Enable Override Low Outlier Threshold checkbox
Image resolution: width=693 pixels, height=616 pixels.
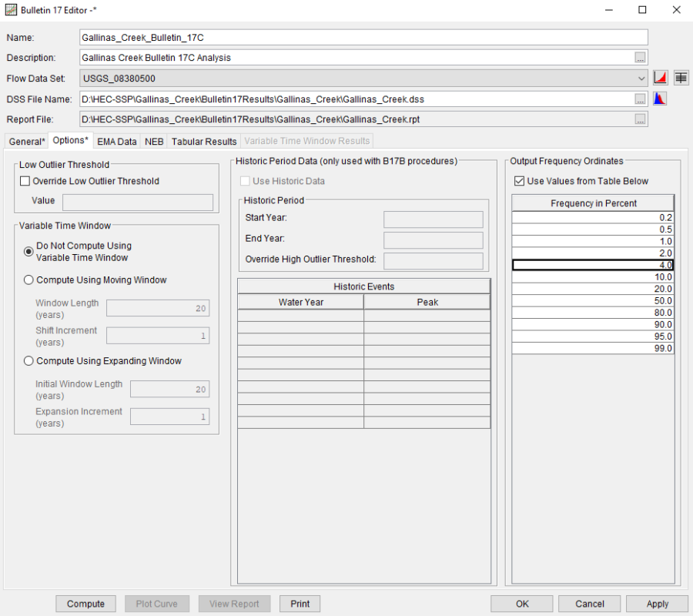(x=25, y=181)
